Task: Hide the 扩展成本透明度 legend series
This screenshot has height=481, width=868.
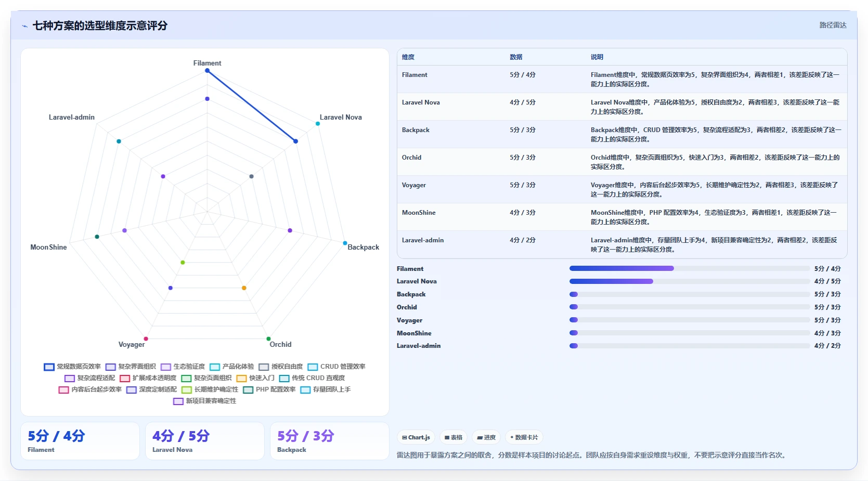Action: pos(148,378)
